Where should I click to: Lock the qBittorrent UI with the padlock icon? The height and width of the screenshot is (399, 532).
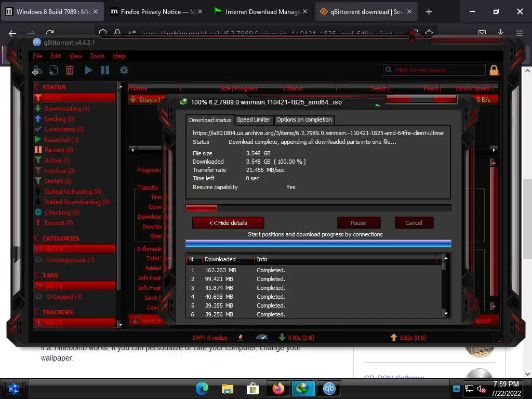click(x=494, y=70)
